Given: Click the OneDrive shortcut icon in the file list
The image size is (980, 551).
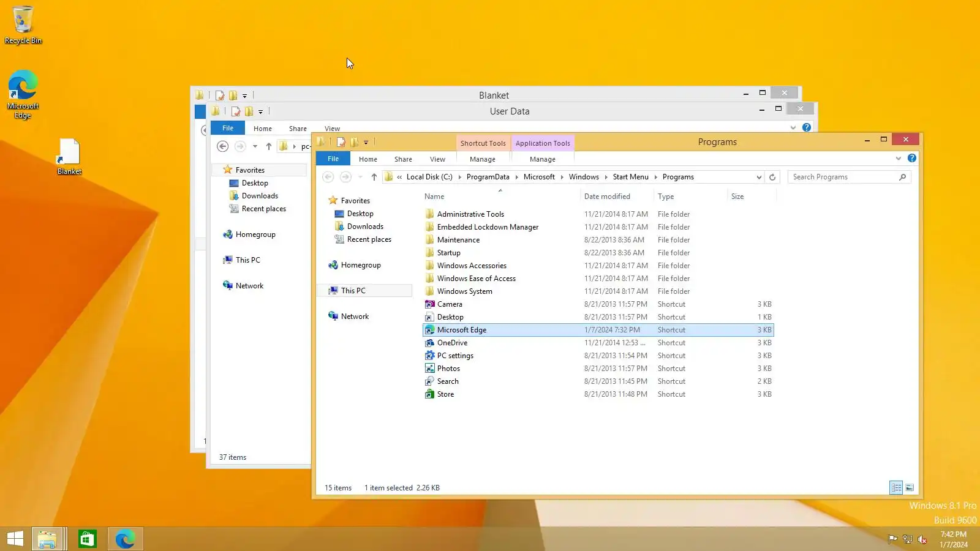Looking at the screenshot, I should pyautogui.click(x=429, y=343).
